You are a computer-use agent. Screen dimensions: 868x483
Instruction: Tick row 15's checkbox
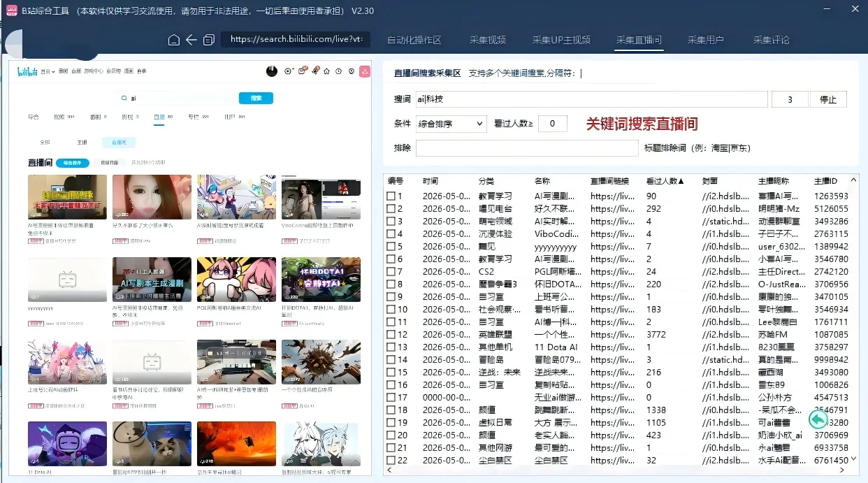[391, 373]
